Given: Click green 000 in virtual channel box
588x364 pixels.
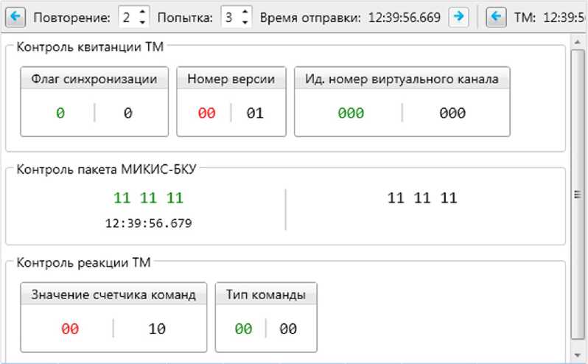Looking at the screenshot, I should pos(351,113).
